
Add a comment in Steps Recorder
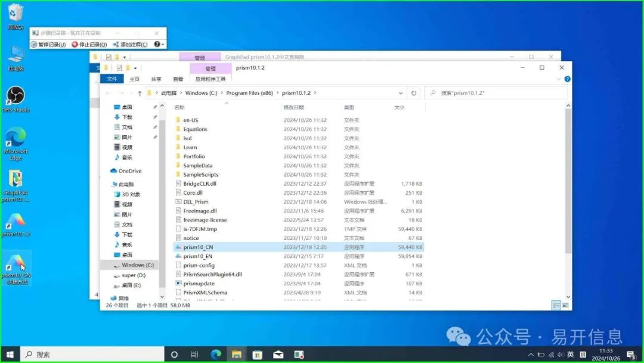click(x=130, y=44)
